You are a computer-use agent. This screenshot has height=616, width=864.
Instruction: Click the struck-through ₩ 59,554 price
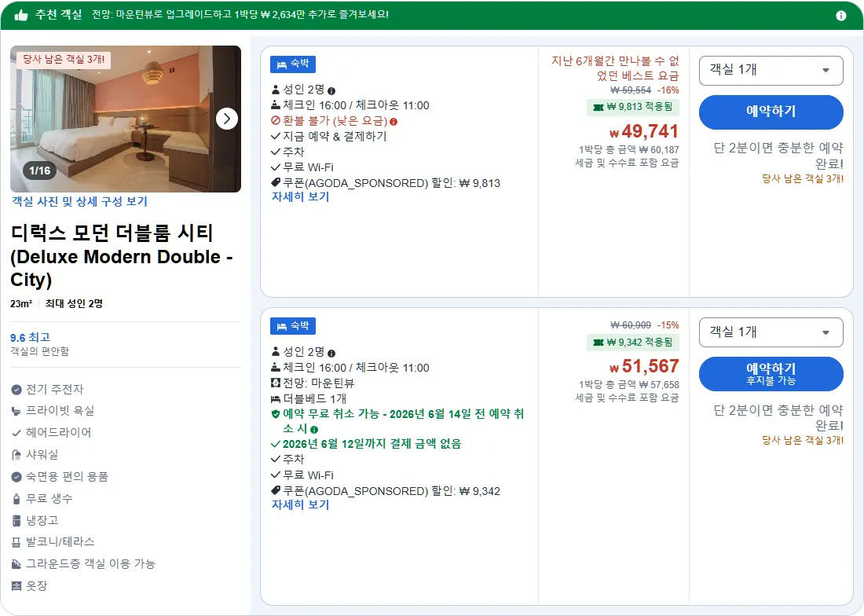click(631, 90)
